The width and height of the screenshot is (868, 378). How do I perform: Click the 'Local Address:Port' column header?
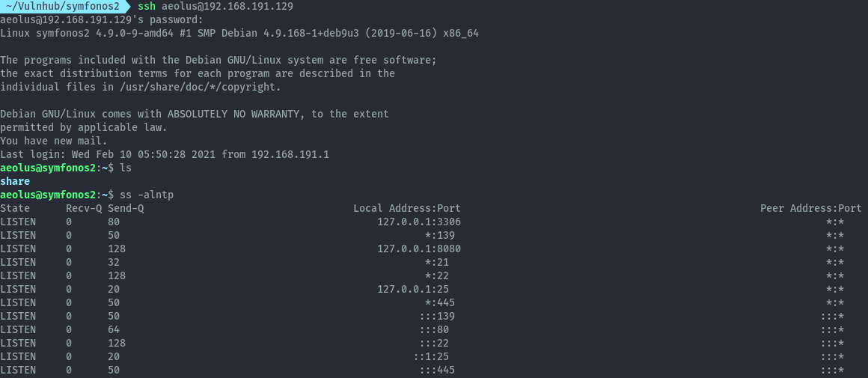click(x=407, y=209)
